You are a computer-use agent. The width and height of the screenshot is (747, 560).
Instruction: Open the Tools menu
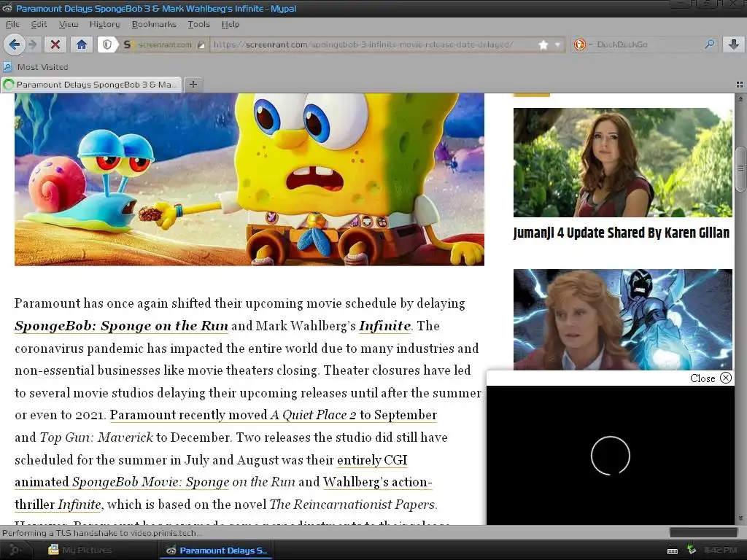[198, 24]
